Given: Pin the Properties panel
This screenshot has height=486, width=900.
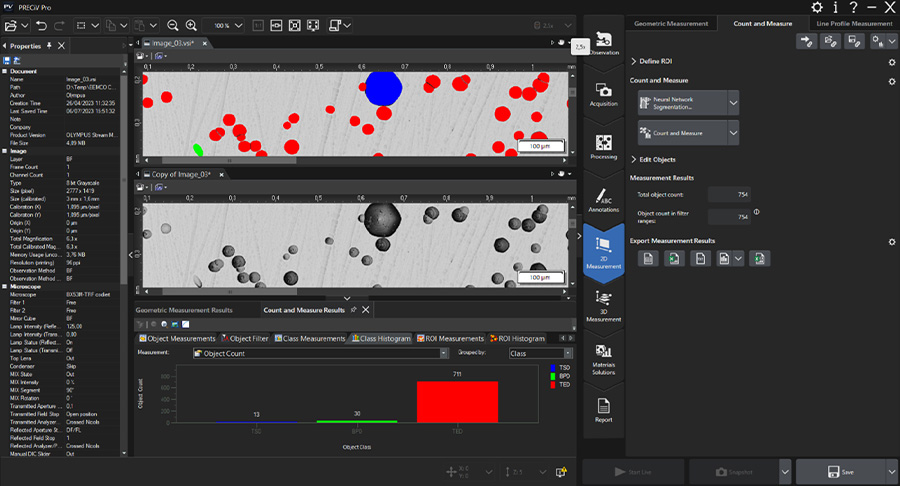Looking at the screenshot, I should [x=50, y=46].
